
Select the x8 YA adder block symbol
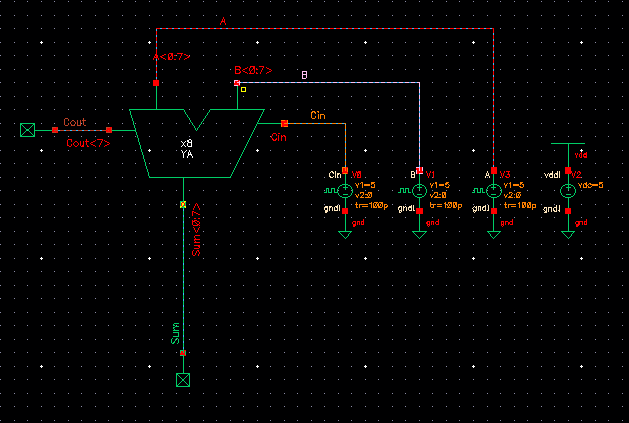(x=197, y=143)
